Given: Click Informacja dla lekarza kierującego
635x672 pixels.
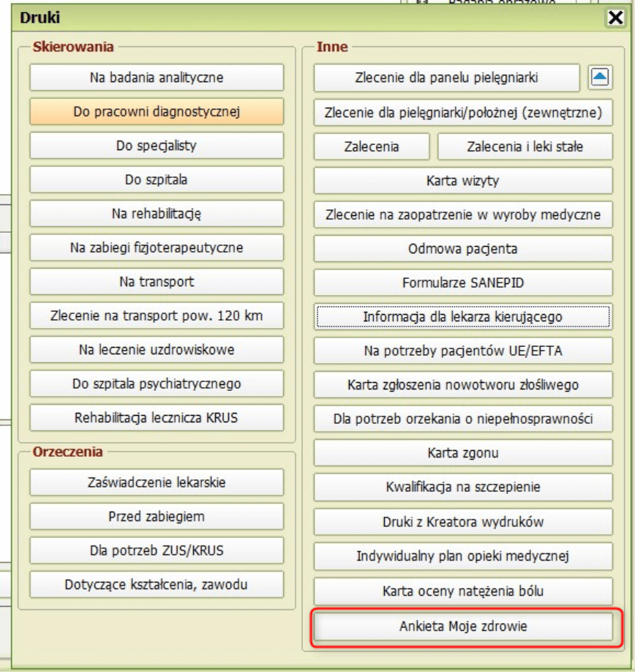Looking at the screenshot, I should [463, 317].
